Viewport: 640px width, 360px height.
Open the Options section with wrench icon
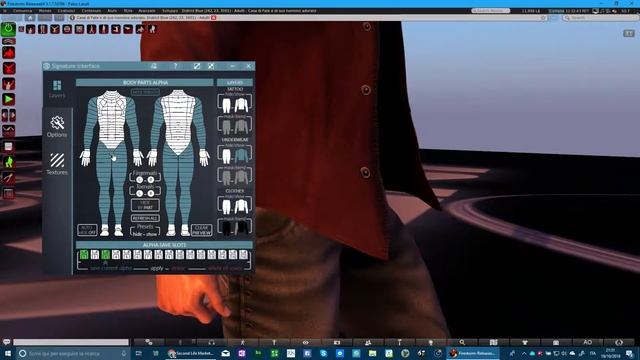pyautogui.click(x=57, y=126)
